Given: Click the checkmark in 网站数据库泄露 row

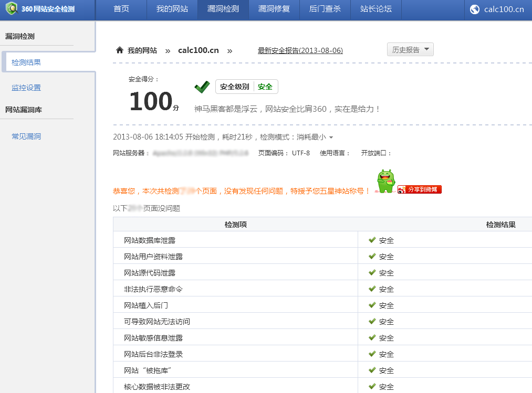Looking at the screenshot, I should point(372,240).
